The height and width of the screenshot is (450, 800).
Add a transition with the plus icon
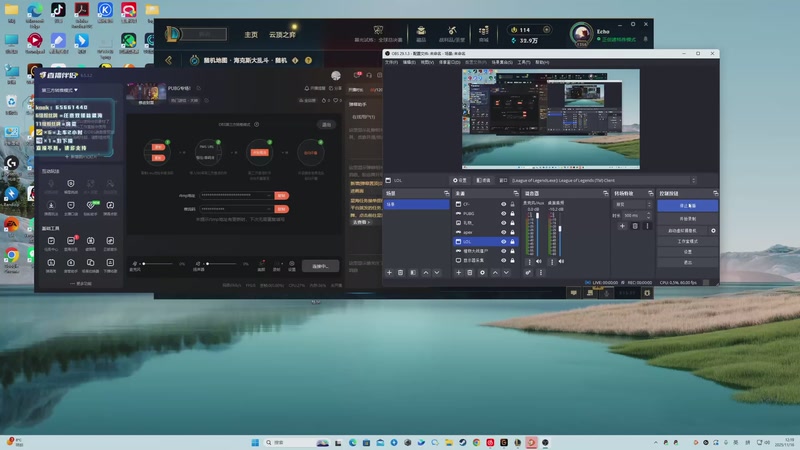click(x=622, y=226)
